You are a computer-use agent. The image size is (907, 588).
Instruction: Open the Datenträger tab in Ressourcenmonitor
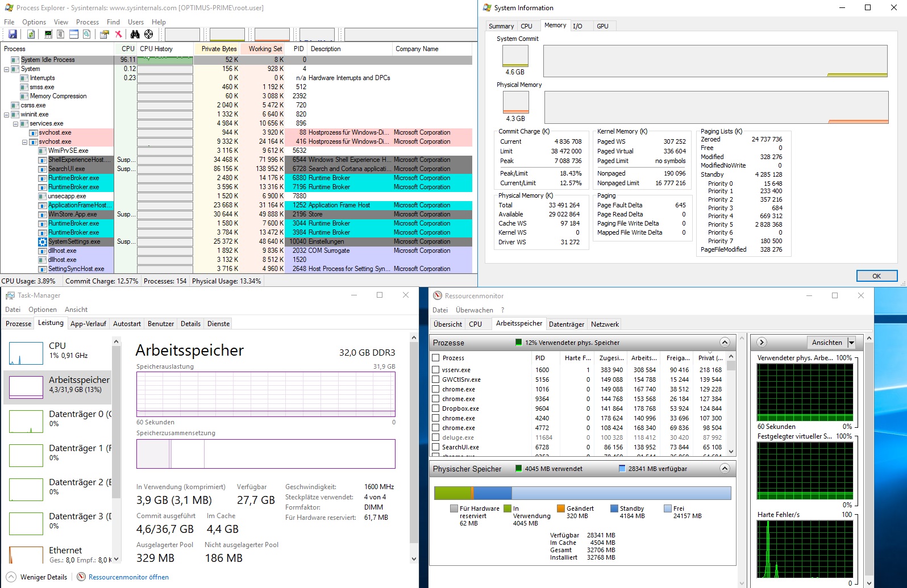point(566,324)
